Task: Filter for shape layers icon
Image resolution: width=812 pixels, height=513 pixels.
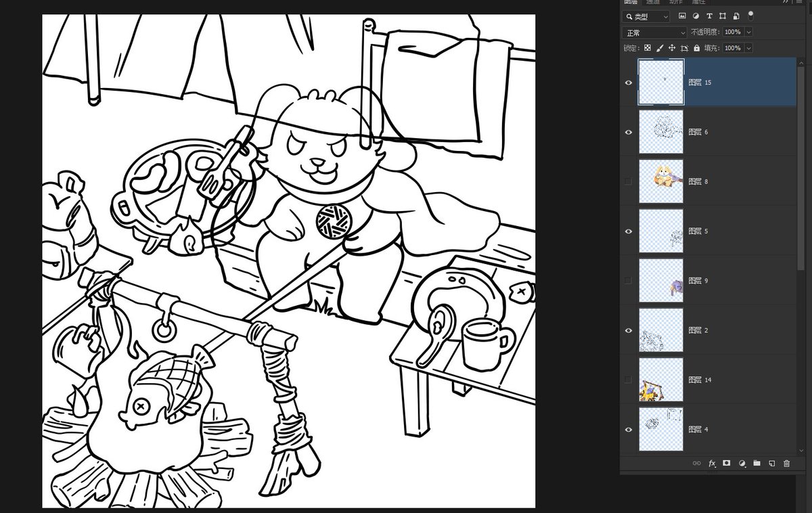Action: [723, 16]
